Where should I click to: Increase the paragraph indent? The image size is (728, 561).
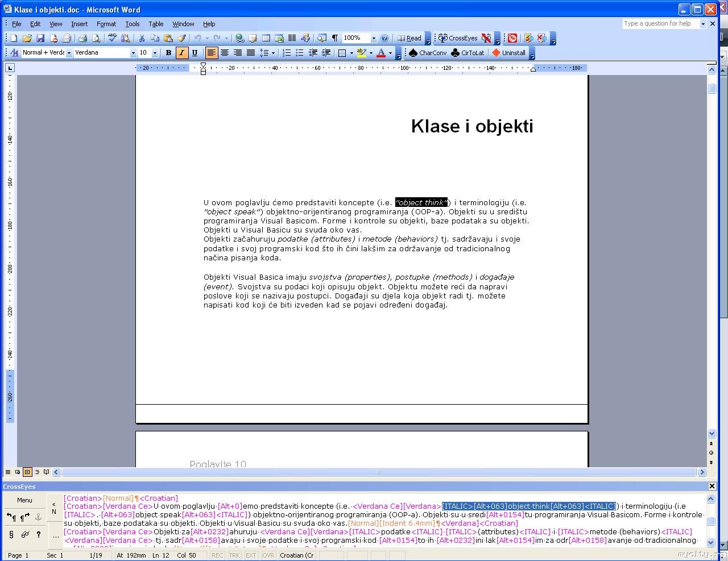pos(326,53)
